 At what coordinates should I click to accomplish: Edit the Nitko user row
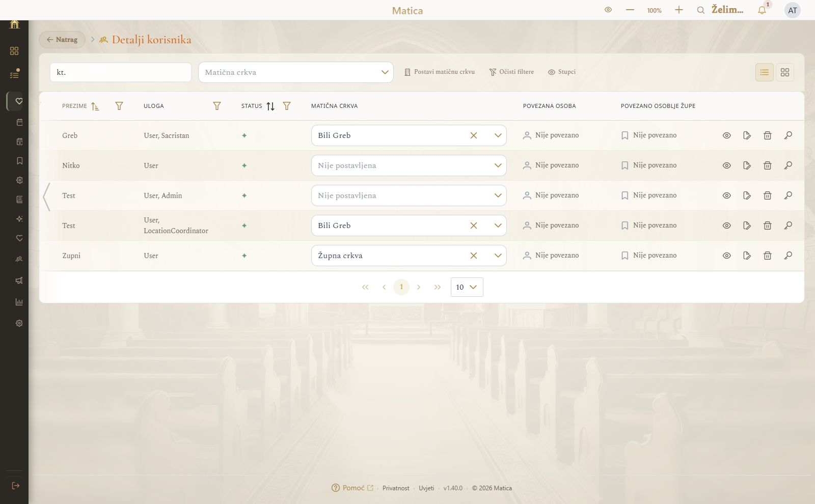[747, 165]
